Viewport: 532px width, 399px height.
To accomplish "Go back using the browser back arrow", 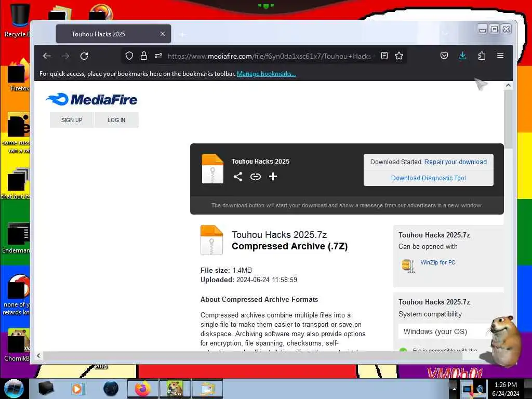I will 47,56.
